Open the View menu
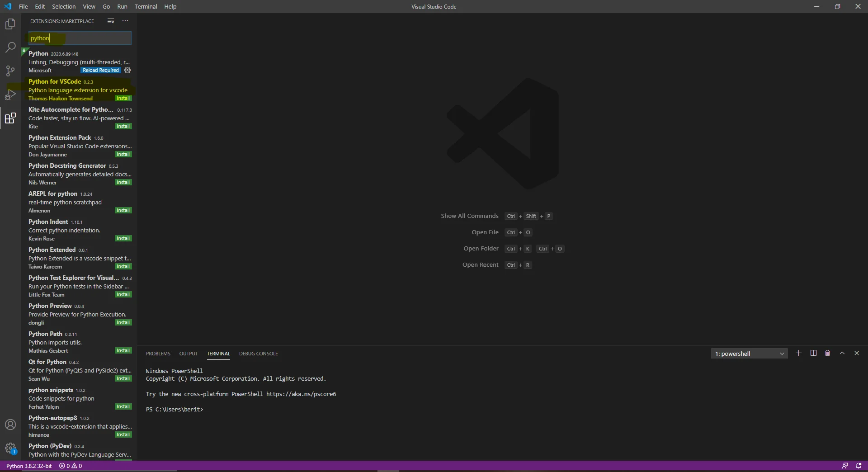868x472 pixels. [89, 7]
